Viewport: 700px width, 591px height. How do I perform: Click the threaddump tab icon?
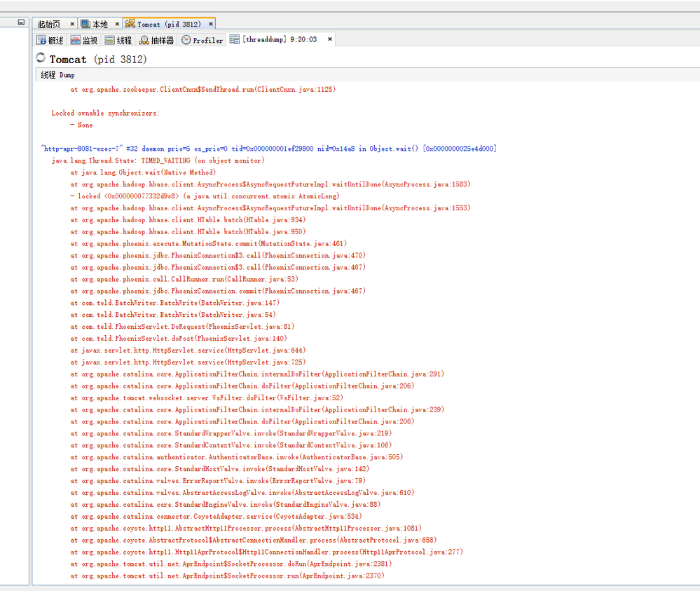[x=234, y=39]
